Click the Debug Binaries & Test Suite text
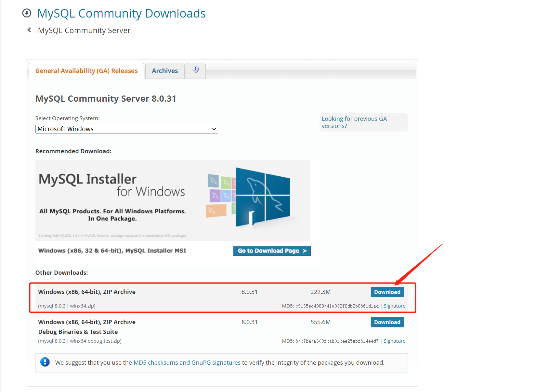 click(78, 332)
